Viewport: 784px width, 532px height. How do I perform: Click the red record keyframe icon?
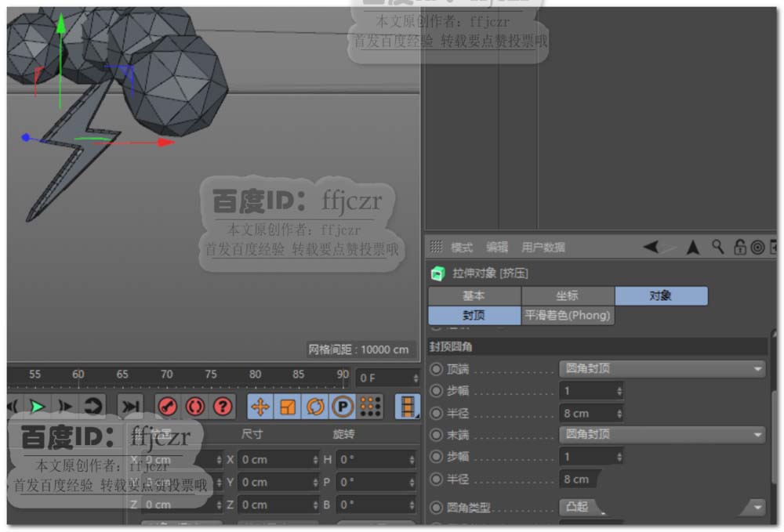(168, 407)
